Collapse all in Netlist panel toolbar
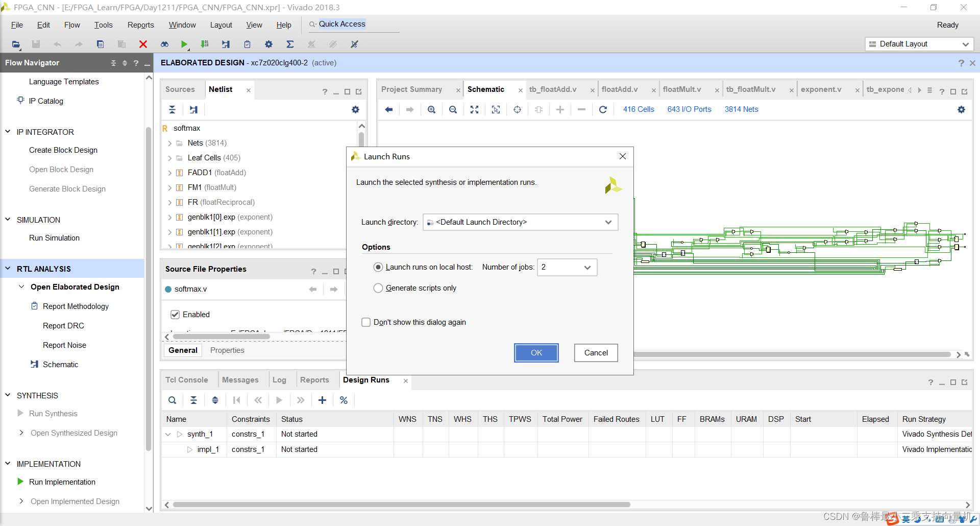Viewport: 980px width, 526px height. click(172, 109)
